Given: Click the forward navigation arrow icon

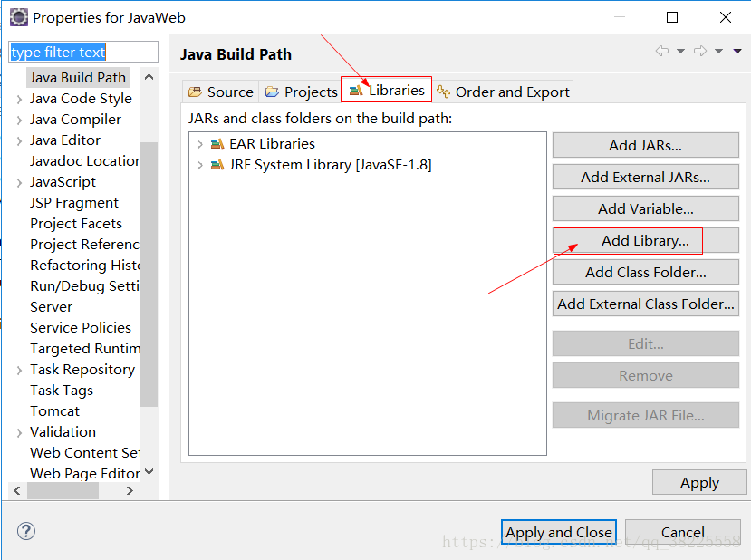Looking at the screenshot, I should click(x=699, y=51).
